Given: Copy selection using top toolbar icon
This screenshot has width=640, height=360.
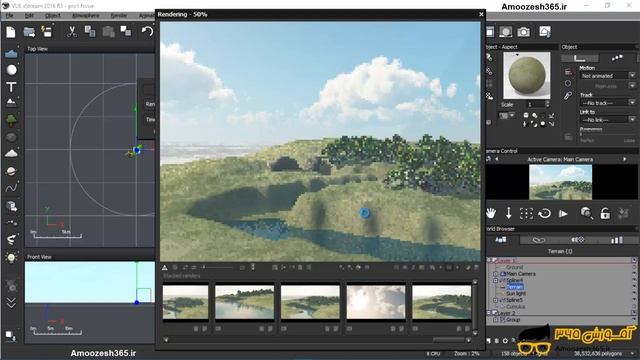Looking at the screenshot, I should [x=90, y=31].
